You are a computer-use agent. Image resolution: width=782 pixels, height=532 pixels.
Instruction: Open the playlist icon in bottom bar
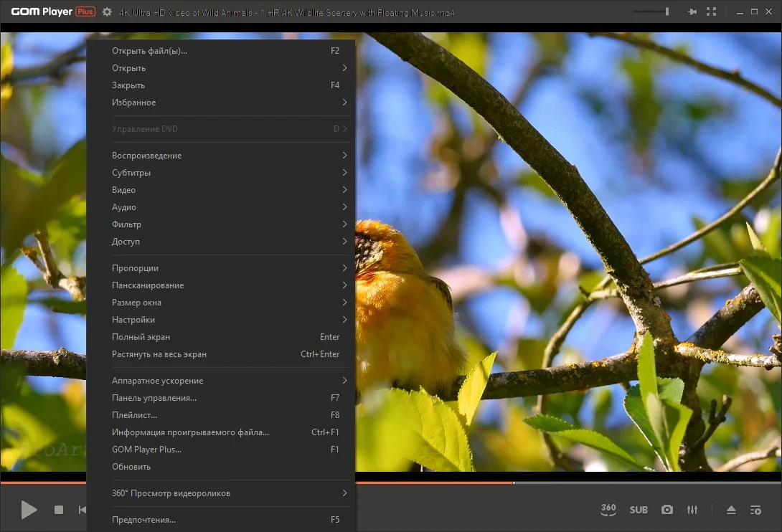[x=755, y=510]
